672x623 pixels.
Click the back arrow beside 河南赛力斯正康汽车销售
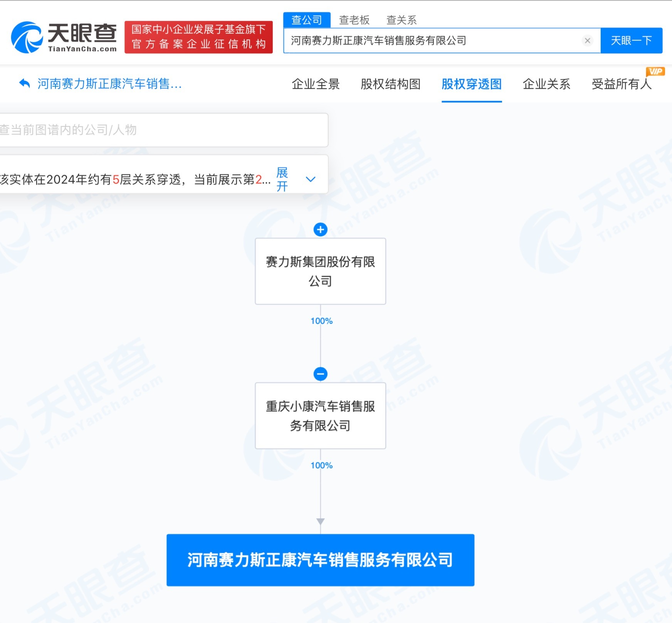coord(24,84)
